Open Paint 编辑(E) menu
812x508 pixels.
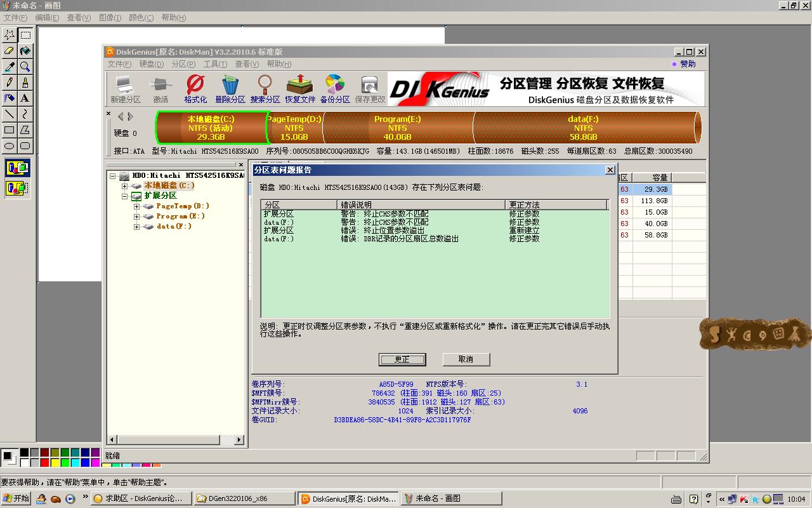(x=48, y=18)
